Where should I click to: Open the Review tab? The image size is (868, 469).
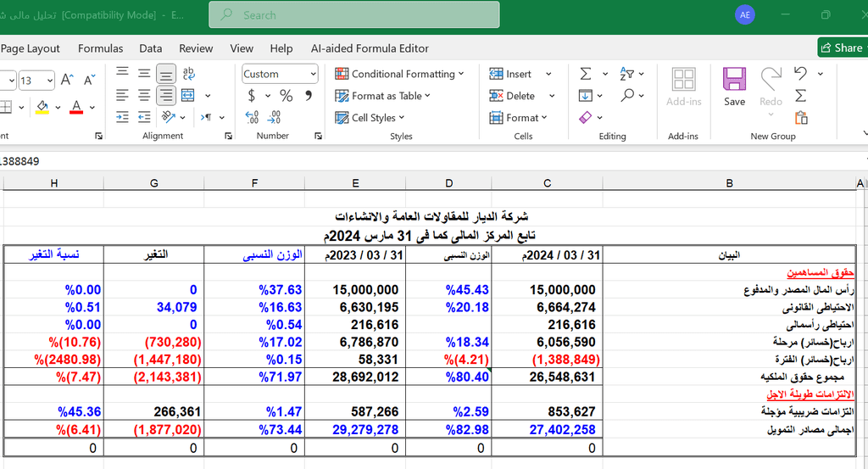pyautogui.click(x=196, y=48)
